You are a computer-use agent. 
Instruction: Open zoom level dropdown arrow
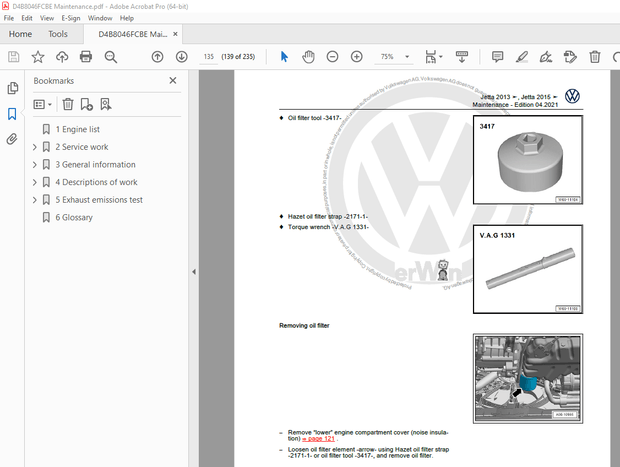point(407,57)
